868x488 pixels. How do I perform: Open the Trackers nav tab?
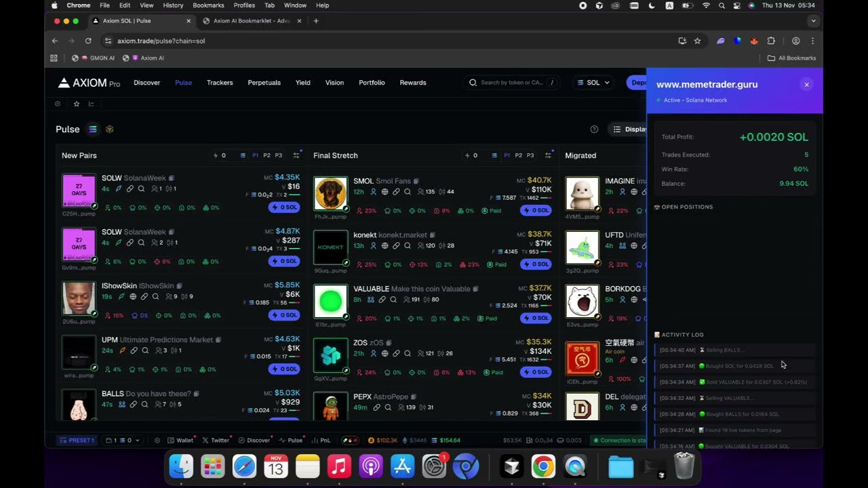tap(220, 83)
